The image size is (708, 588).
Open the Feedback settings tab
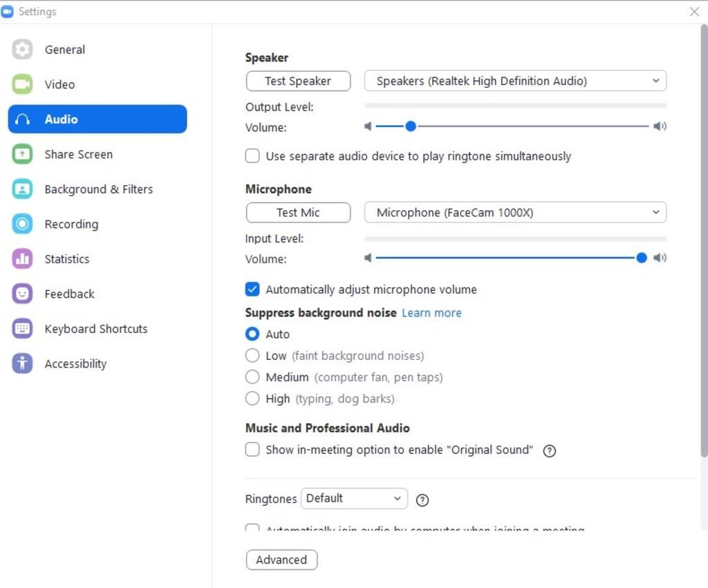[x=69, y=294]
